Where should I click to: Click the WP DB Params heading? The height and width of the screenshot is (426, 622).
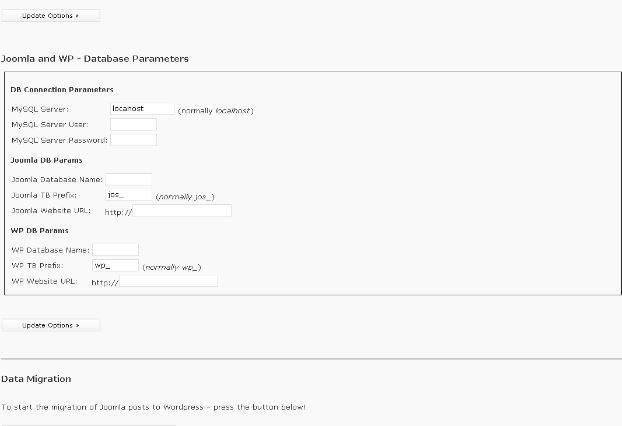pos(40,230)
